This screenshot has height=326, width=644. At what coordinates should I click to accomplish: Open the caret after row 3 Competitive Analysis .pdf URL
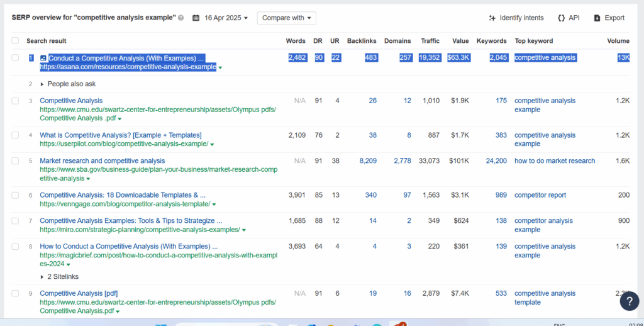119,119
